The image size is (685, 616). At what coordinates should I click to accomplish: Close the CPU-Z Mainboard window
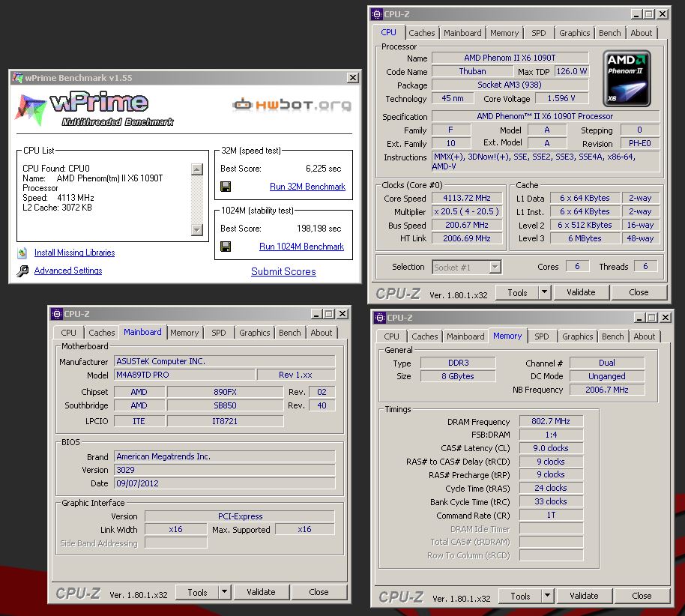tap(343, 314)
